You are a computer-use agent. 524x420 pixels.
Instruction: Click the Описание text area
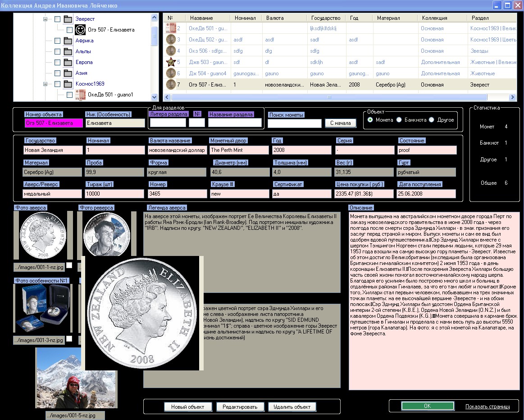click(434, 301)
